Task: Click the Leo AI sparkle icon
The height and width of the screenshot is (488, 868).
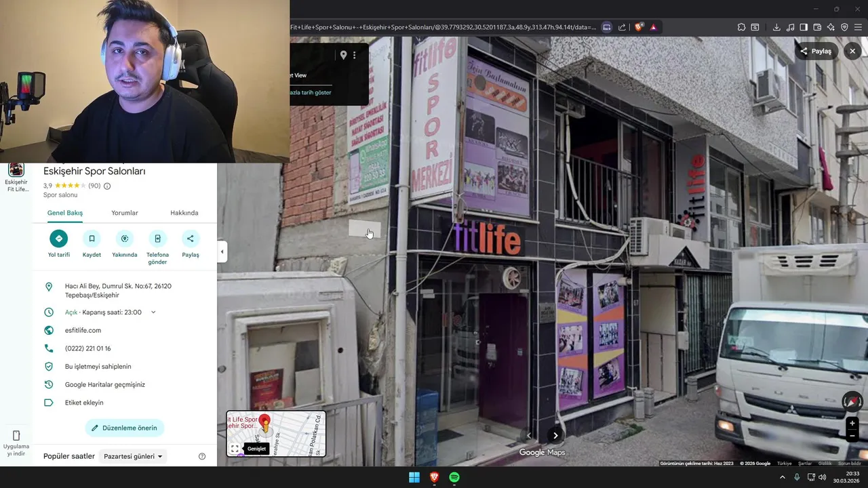Action: 831,27
